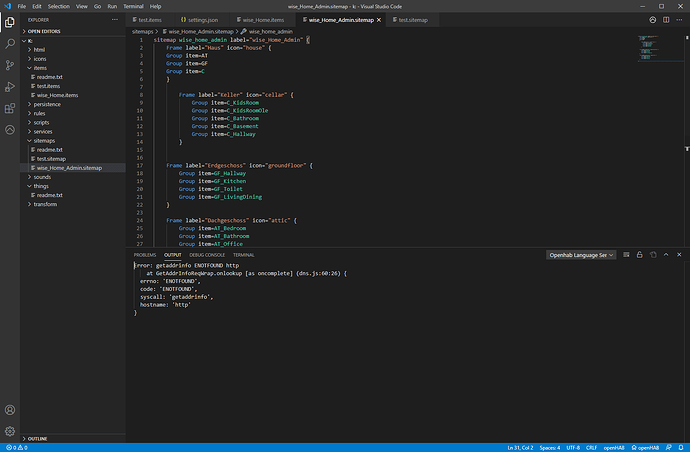Open the Openhab Language Server output dropdown
Screen dimensions: 690x452
click(x=582, y=255)
